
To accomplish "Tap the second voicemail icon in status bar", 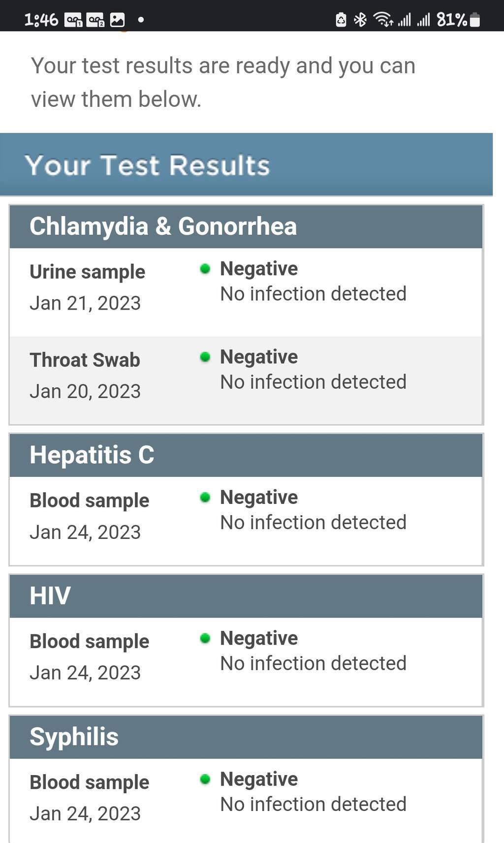I will (x=95, y=20).
